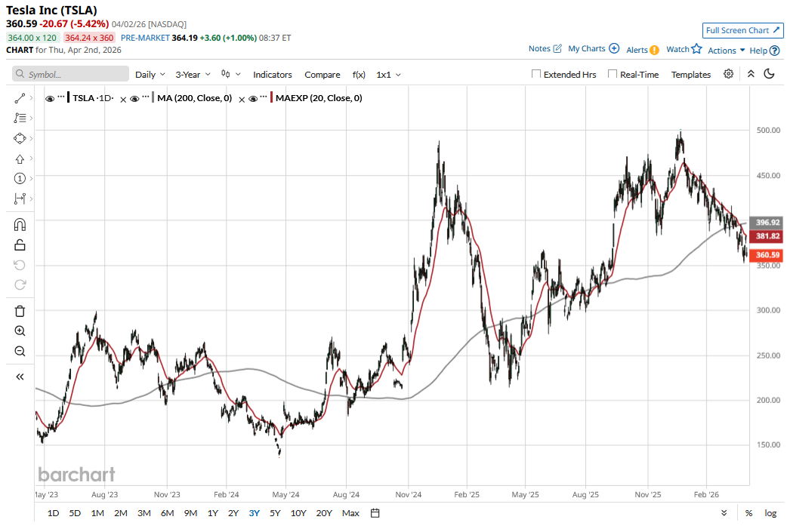Remove the MAEXP 20 indicator
793x532 pixels.
(242, 100)
